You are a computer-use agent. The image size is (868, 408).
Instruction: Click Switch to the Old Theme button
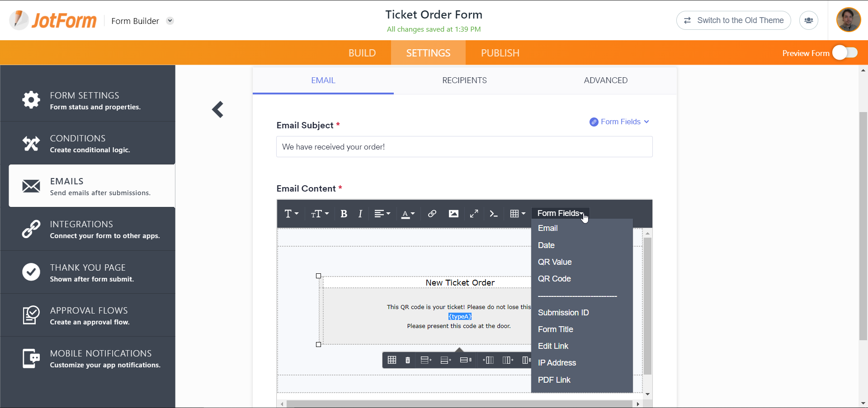733,20
